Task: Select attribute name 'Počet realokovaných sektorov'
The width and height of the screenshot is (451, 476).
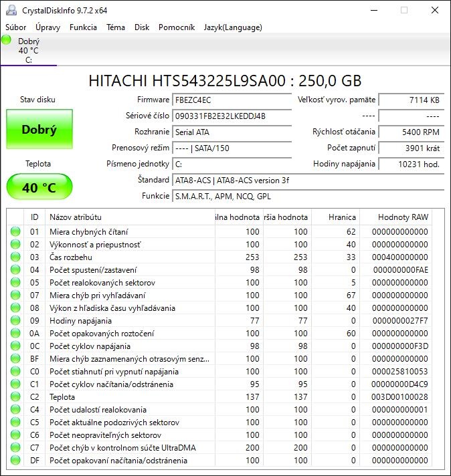Action: (x=102, y=283)
